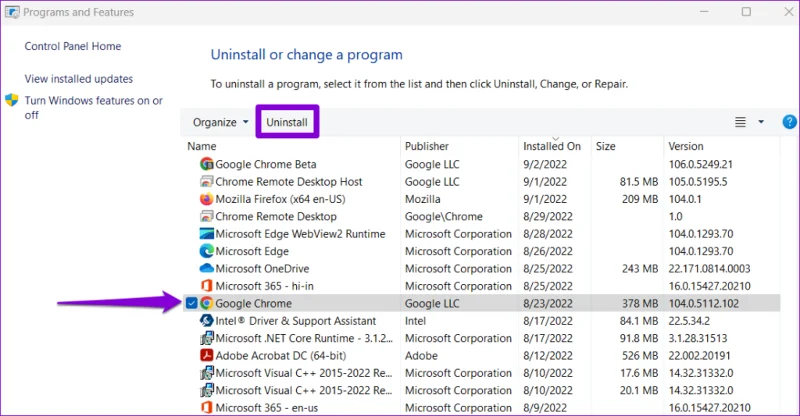800x416 pixels.
Task: Click the Mozilla Firefox icon
Action: [207, 199]
